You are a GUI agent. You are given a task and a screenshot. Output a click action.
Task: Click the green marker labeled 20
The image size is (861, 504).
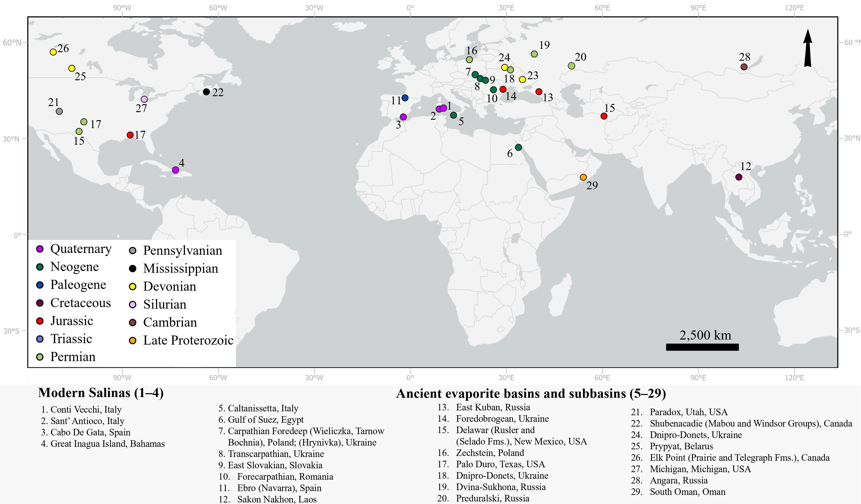[571, 66]
